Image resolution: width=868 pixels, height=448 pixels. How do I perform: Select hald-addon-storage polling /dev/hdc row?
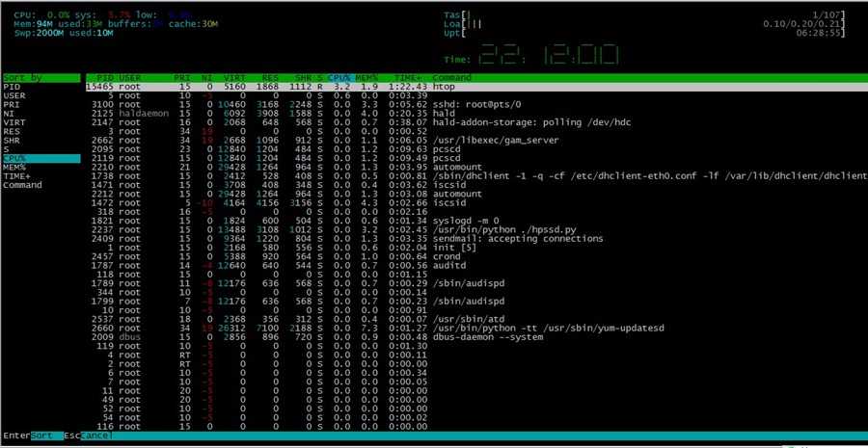(x=476, y=122)
